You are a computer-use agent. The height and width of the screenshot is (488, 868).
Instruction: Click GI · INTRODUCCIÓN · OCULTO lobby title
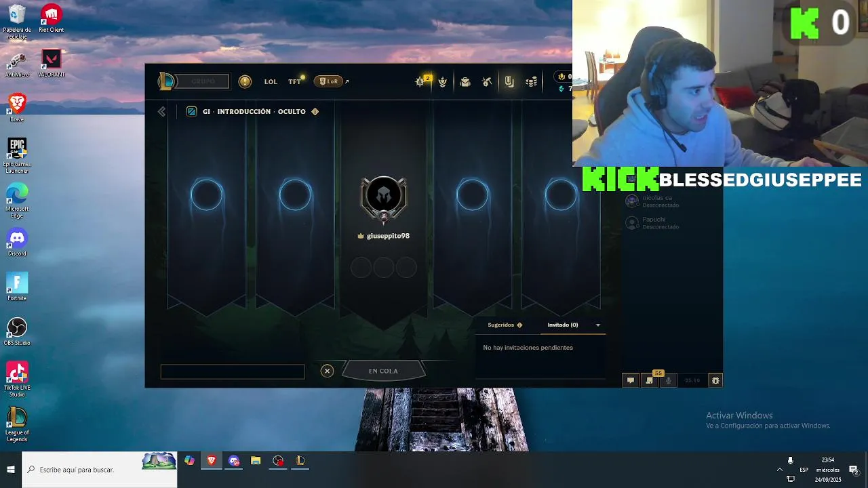coord(254,111)
